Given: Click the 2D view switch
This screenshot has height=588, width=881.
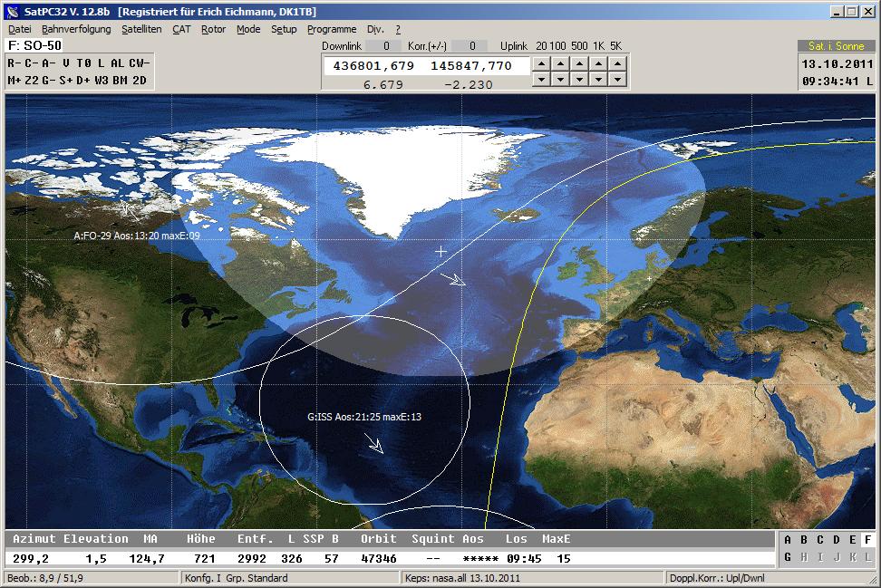Looking at the screenshot, I should point(139,80).
